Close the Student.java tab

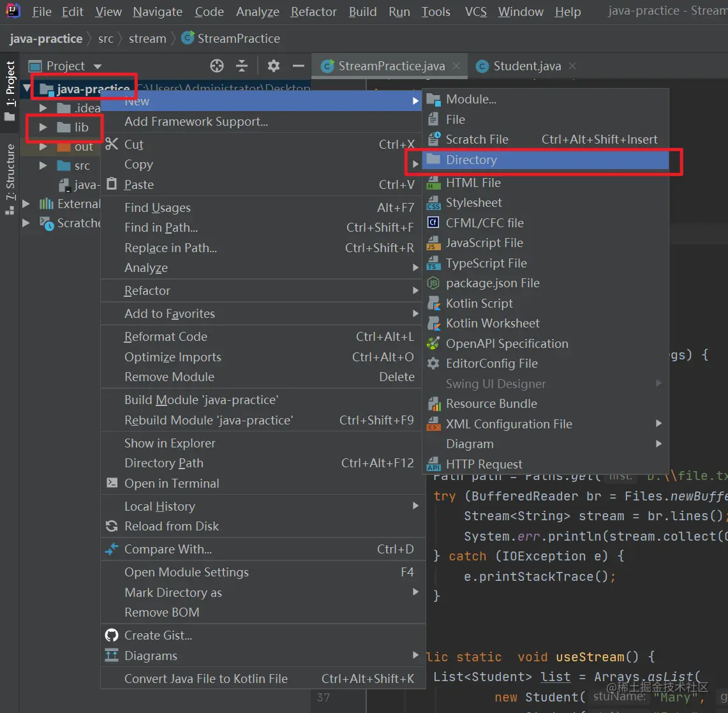[572, 66]
